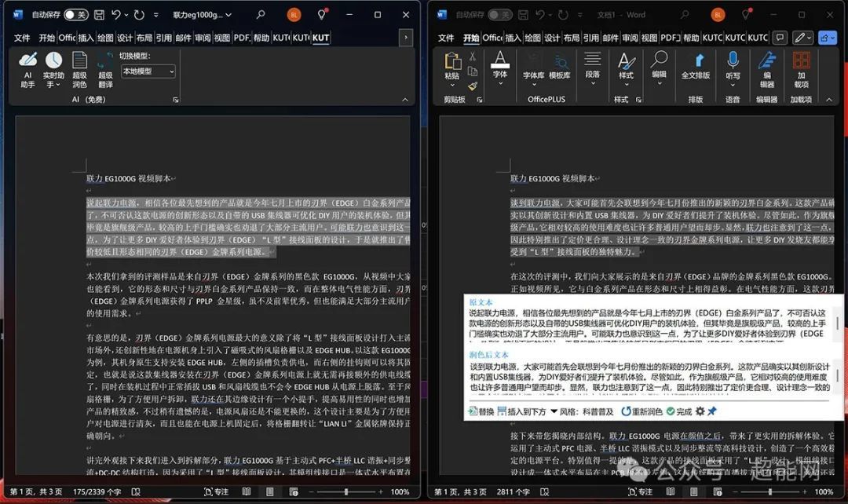The width and height of the screenshot is (848, 504).
Task: Switch to web layout view in right window
Action: pyautogui.click(x=718, y=492)
